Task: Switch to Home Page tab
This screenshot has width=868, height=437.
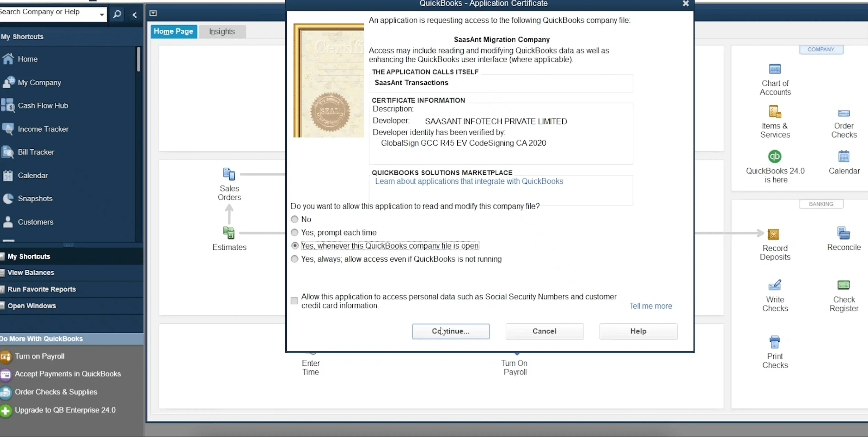Action: coord(174,31)
